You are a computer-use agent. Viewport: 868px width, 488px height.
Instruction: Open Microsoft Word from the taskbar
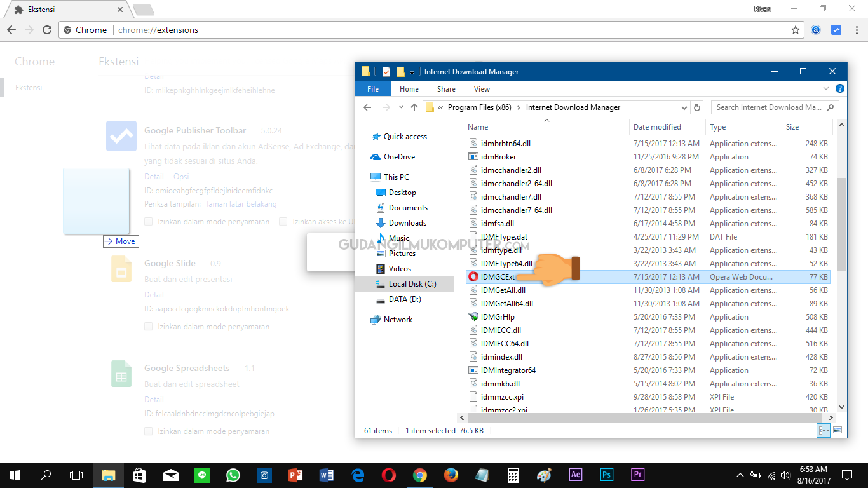click(327, 475)
